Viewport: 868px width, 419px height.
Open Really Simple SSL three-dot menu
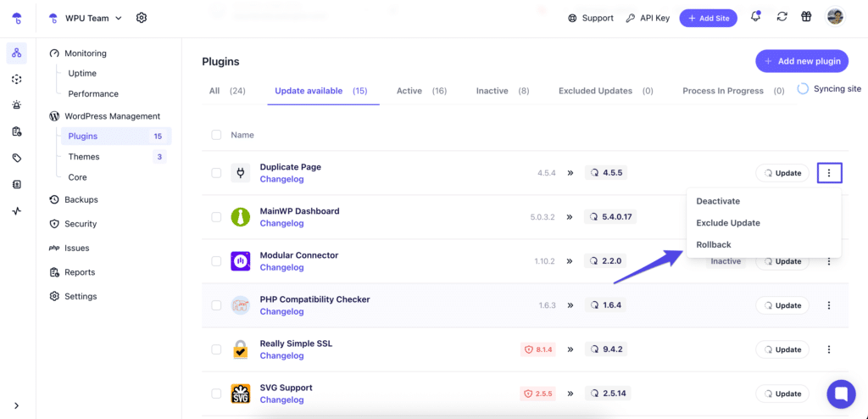[829, 349]
